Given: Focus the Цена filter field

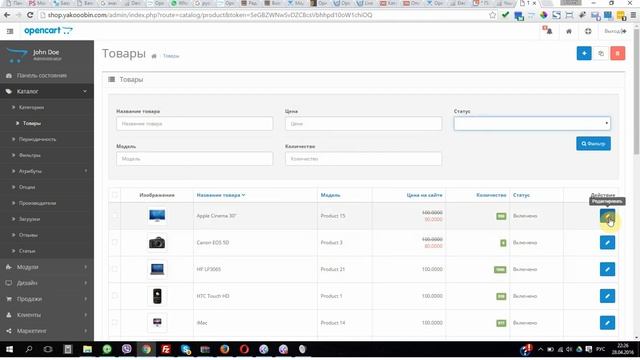Looking at the screenshot, I should [363, 124].
